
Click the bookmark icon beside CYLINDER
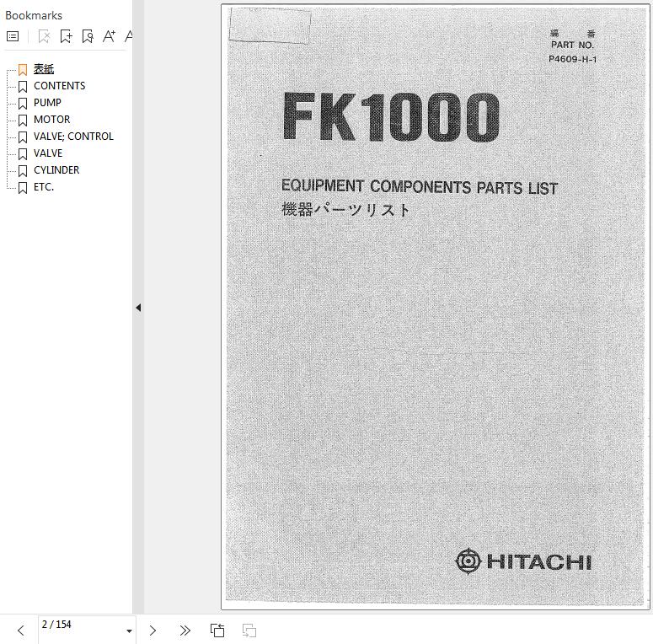[23, 171]
